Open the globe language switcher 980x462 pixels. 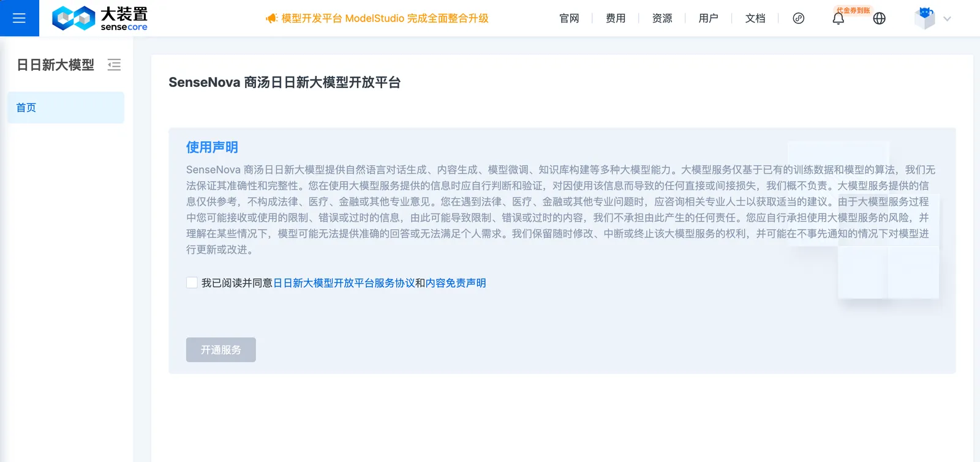pos(880,18)
